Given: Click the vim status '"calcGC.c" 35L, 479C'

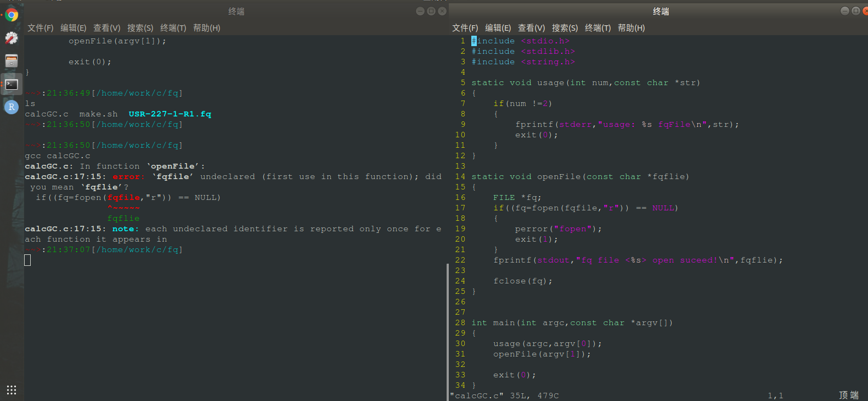Looking at the screenshot, I should tap(505, 396).
